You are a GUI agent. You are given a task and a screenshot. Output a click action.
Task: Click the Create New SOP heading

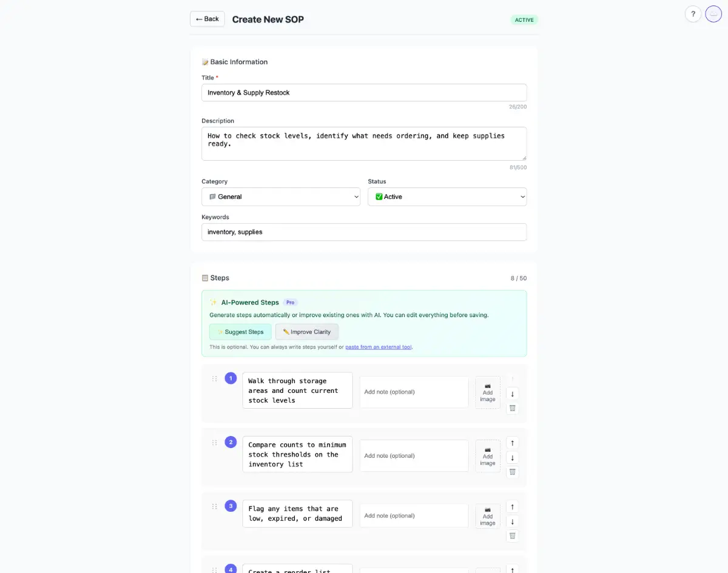click(x=268, y=19)
